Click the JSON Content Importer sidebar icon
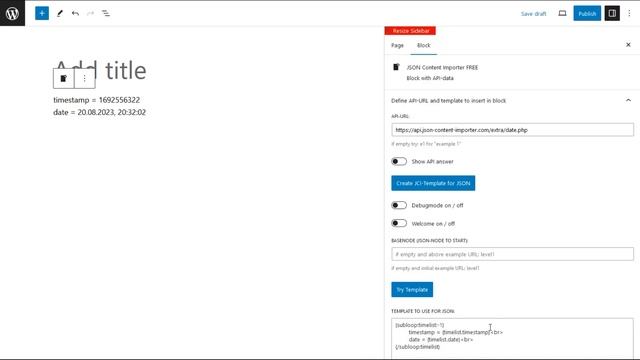Viewport: 640px width, 360px height. coord(396,67)
